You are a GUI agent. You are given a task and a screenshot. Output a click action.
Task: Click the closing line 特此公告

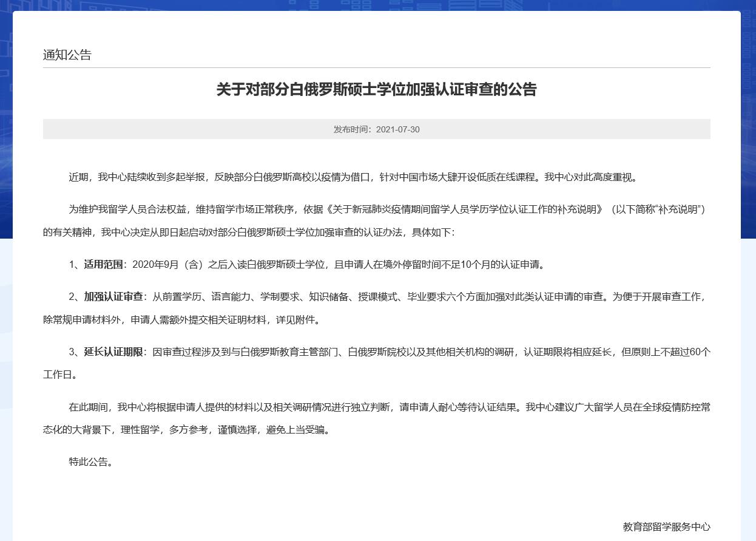coord(90,462)
